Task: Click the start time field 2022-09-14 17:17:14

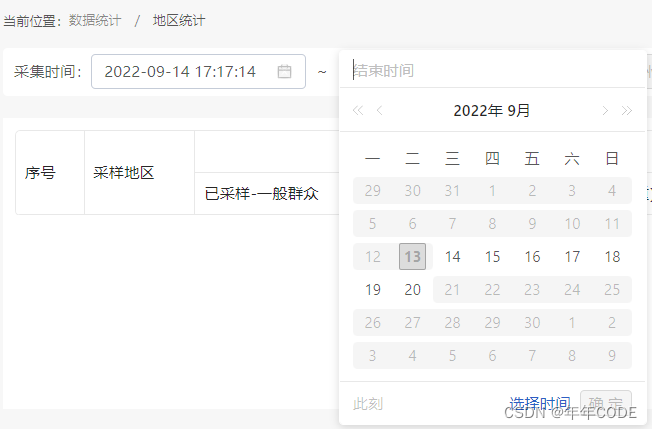Action: pyautogui.click(x=198, y=72)
